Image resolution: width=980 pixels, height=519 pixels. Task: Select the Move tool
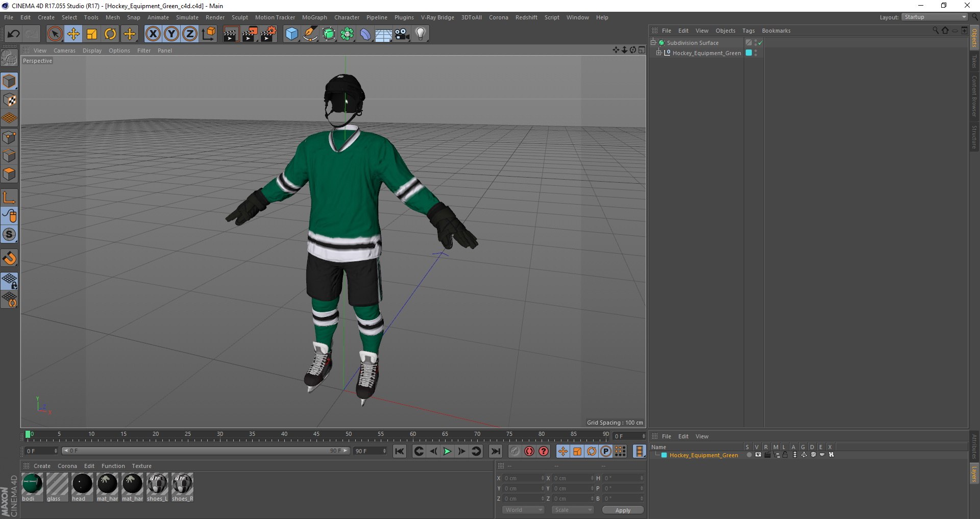(73, 34)
